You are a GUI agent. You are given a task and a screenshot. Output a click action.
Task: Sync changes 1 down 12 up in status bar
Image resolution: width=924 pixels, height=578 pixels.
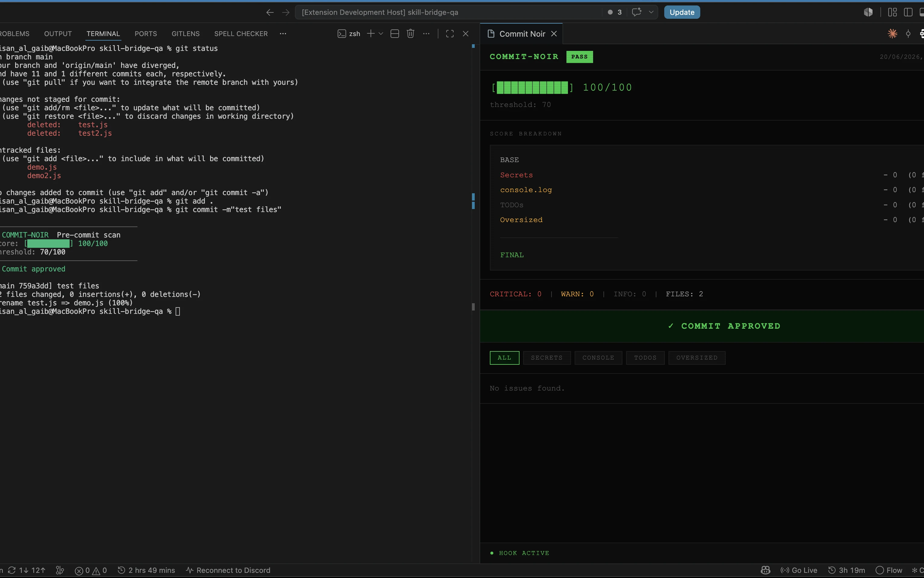(x=27, y=570)
